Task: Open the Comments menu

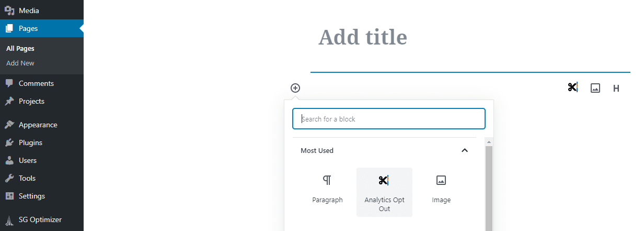Action: coord(36,84)
